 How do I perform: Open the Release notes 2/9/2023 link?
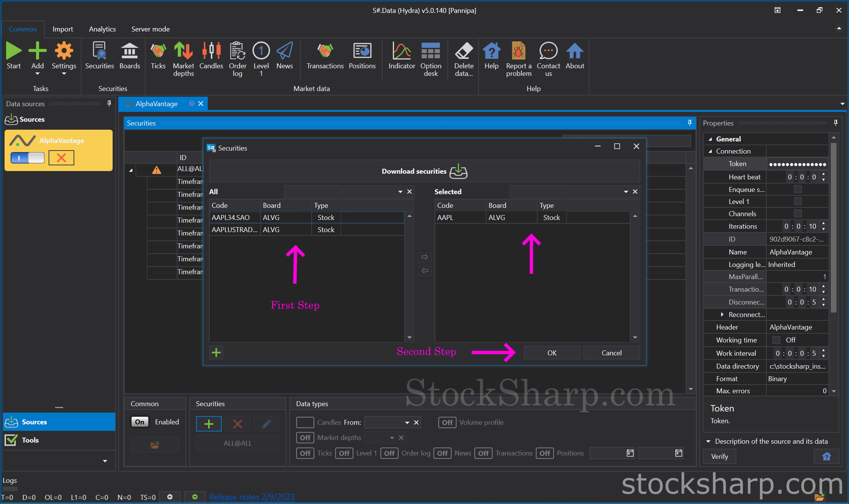(x=251, y=497)
